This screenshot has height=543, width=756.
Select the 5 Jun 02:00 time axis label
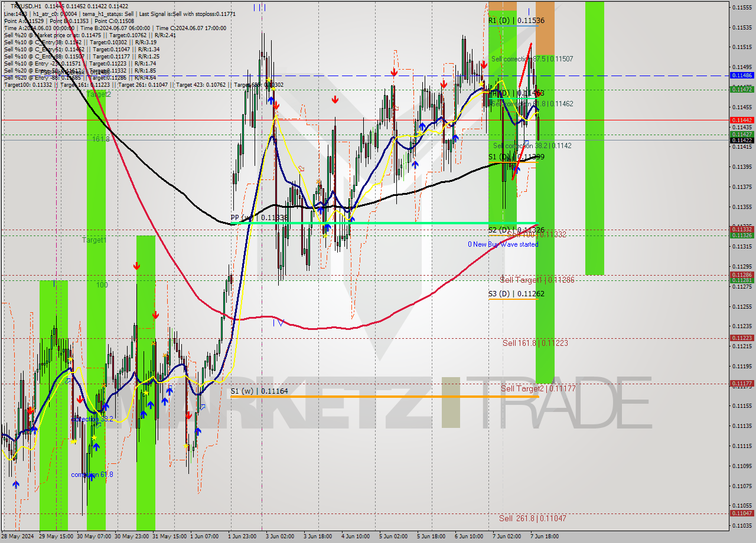coord(393,537)
